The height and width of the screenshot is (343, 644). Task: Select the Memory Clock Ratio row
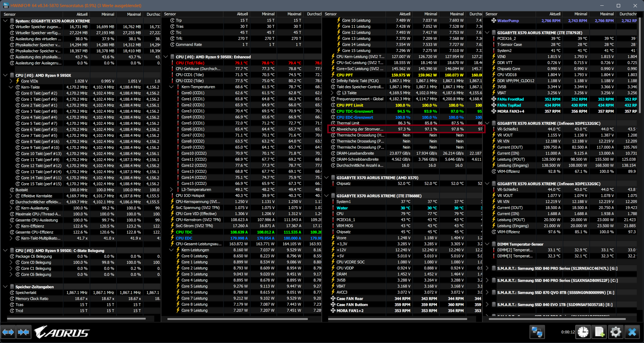pos(81,299)
